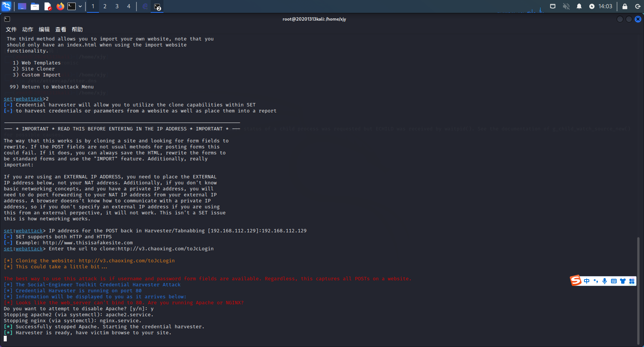Click the terminal window icon in title bar

click(x=7, y=19)
